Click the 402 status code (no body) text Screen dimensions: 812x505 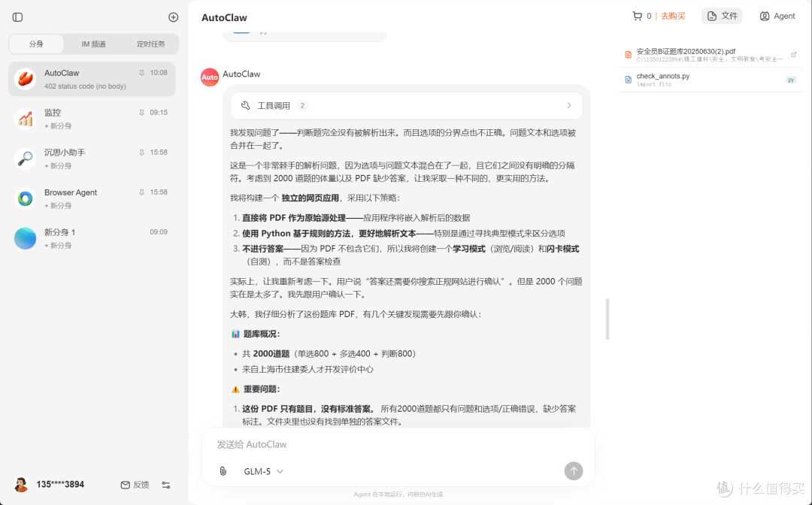85,86
